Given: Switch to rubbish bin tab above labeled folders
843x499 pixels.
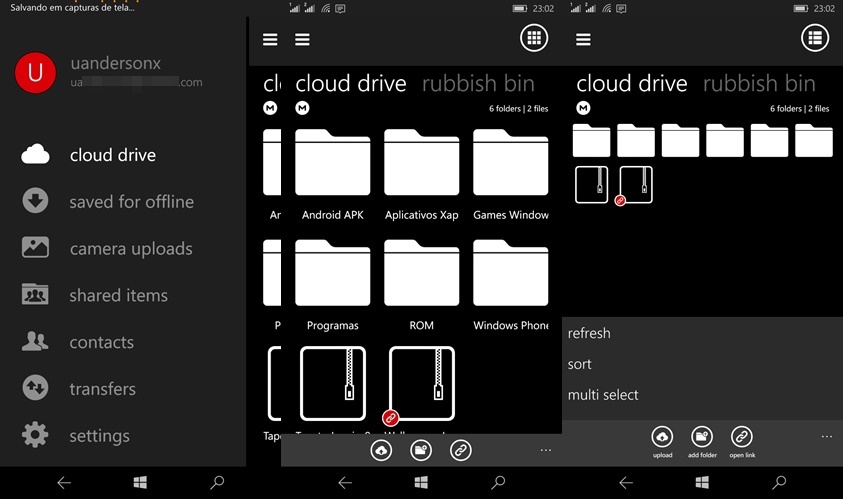Looking at the screenshot, I should [x=478, y=84].
